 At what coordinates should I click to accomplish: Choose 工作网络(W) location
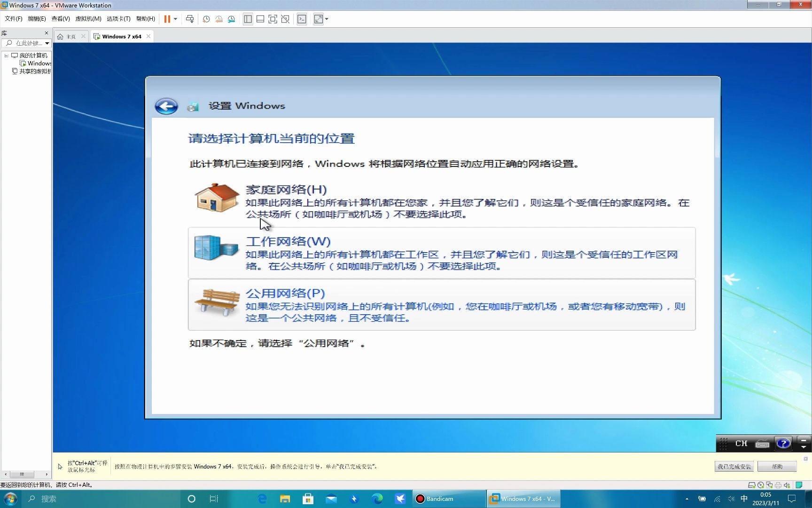[x=442, y=253]
